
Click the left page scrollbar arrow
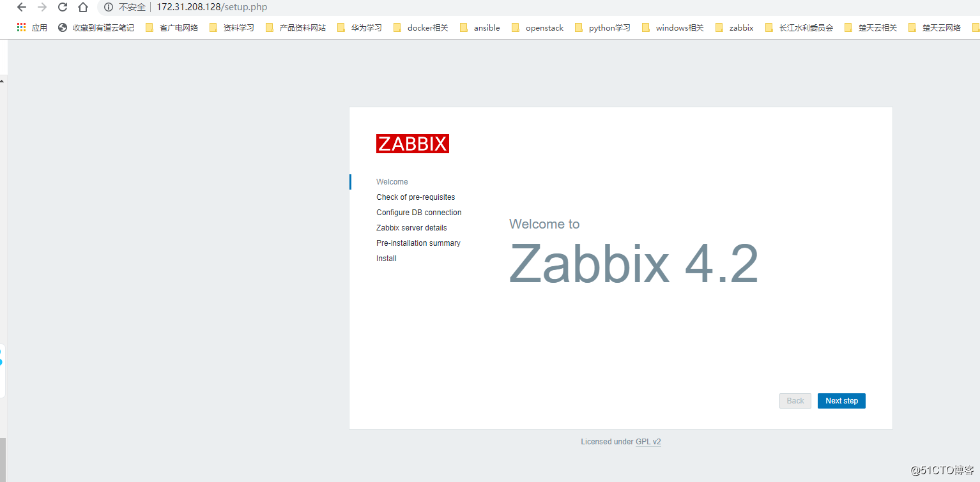pyautogui.click(x=2, y=80)
